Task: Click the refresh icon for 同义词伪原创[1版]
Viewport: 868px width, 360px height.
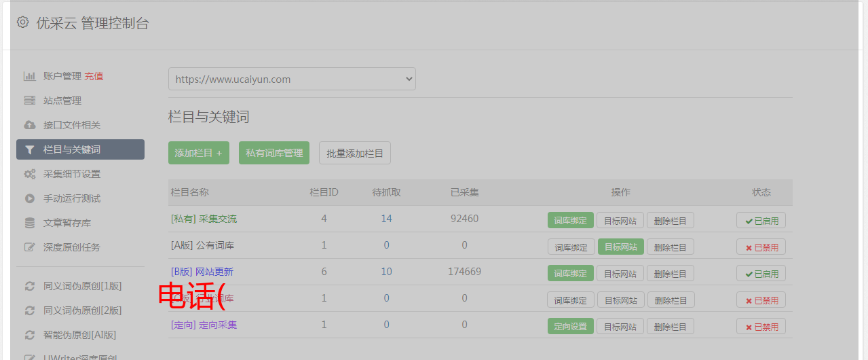Action: click(x=29, y=286)
